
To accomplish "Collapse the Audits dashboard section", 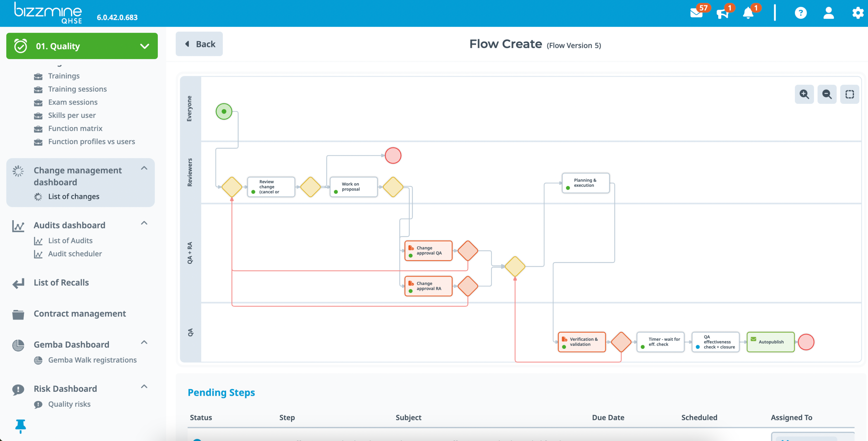I will pos(144,223).
